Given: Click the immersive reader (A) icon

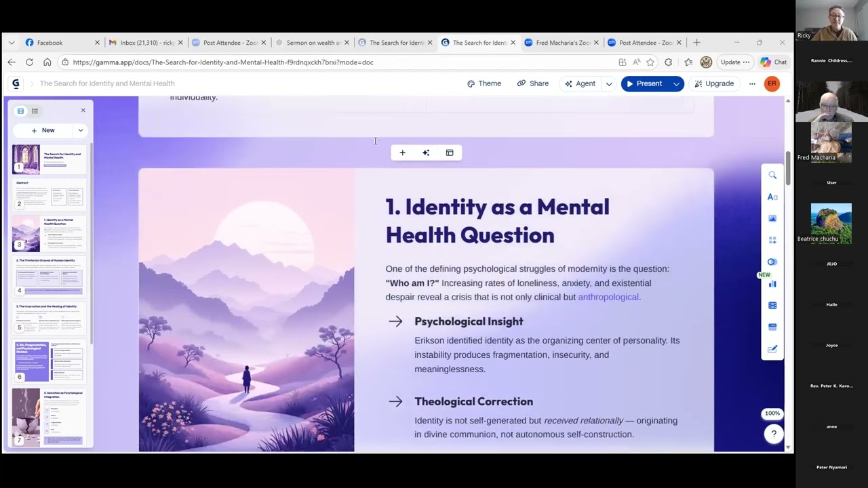Looking at the screenshot, I should (636, 62).
